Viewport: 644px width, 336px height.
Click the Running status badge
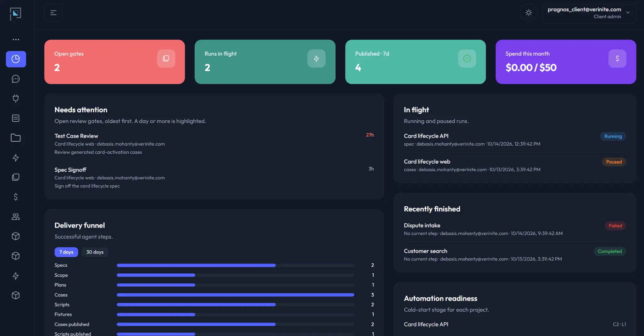[x=613, y=136]
